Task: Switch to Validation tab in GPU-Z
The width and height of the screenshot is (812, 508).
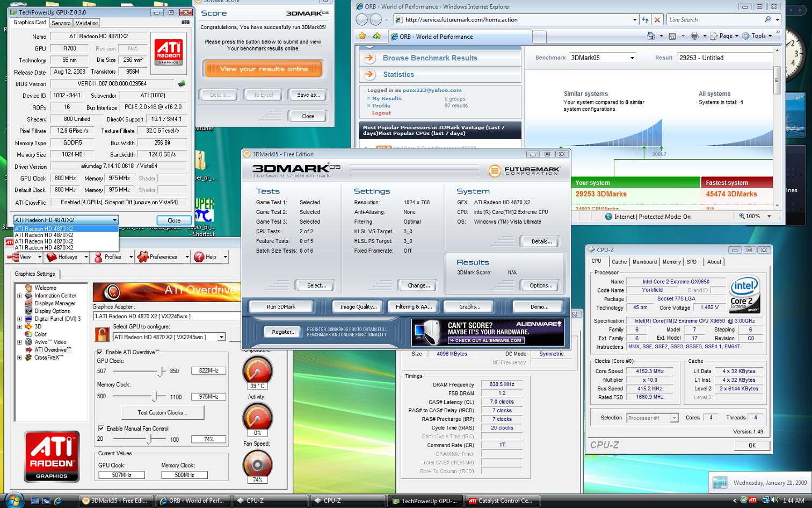Action: 86,23
